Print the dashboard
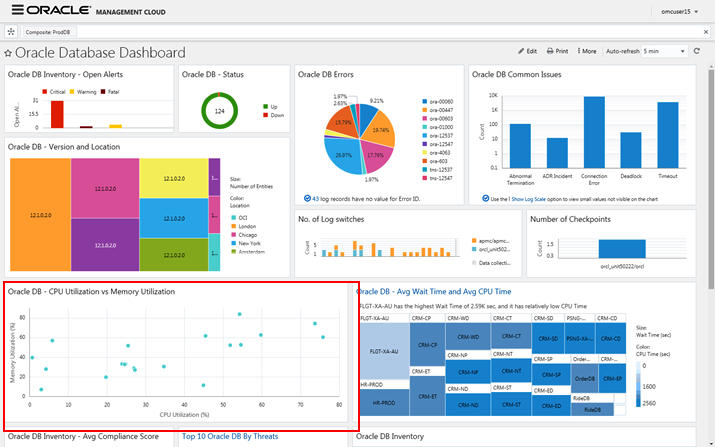This screenshot has height=447, width=715. point(557,51)
